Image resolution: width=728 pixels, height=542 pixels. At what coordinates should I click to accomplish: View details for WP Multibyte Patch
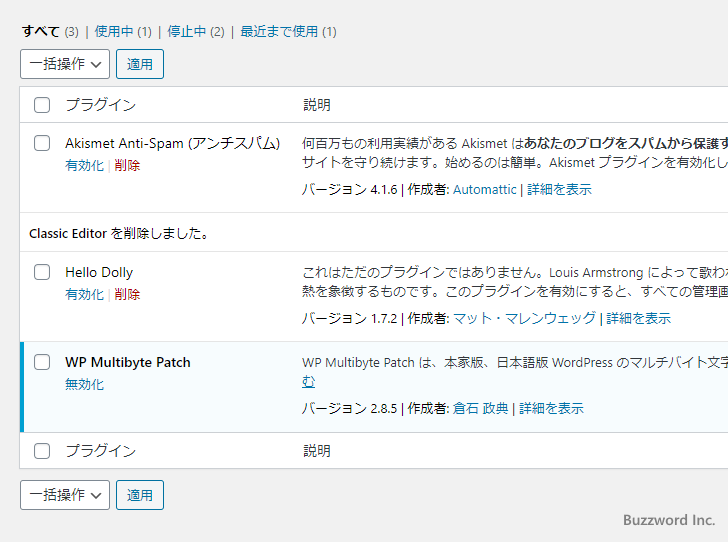(x=551, y=408)
